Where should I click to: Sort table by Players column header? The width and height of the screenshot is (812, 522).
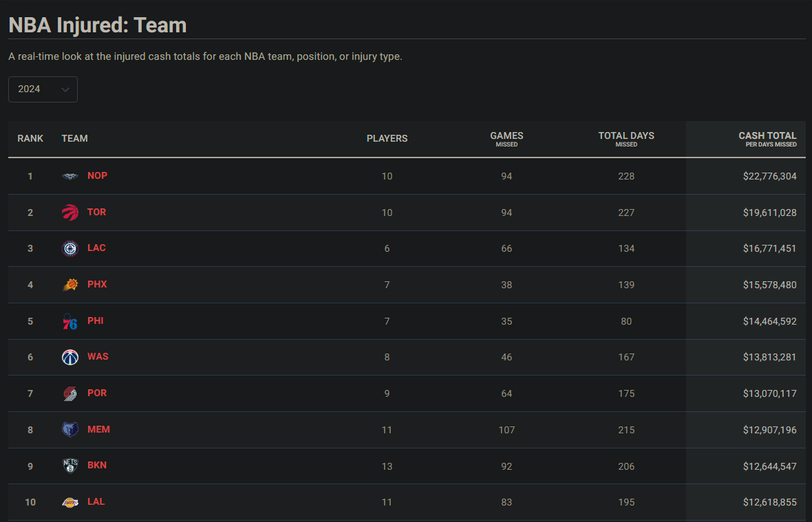coord(387,138)
